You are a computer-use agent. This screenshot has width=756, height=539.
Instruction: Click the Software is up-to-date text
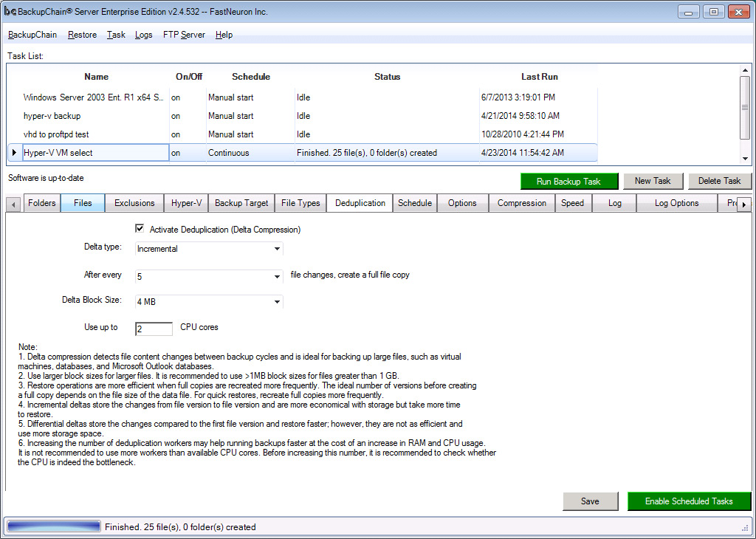coord(46,178)
